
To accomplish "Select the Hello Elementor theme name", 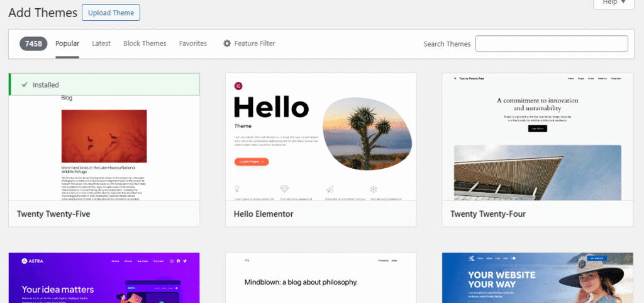I will click(x=264, y=214).
